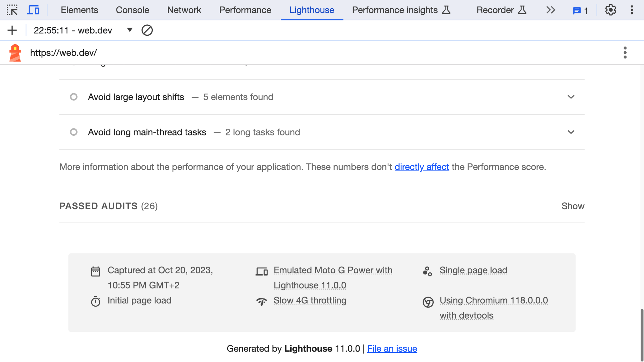Click the directly affect link

coord(422,167)
